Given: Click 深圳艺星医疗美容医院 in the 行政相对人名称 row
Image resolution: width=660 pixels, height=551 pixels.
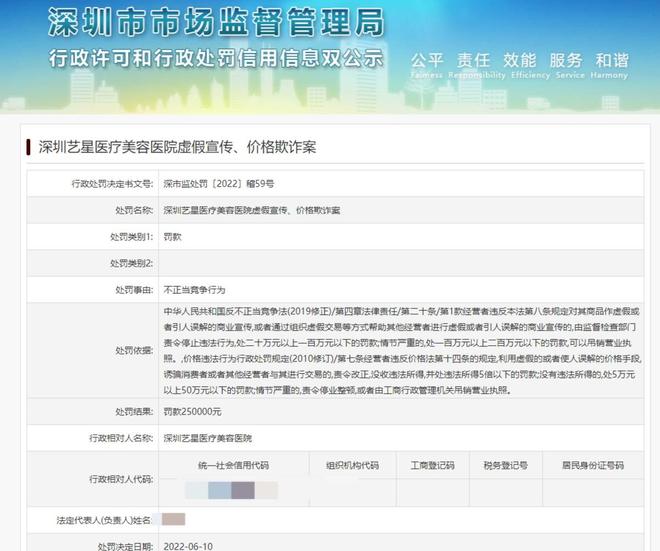Looking at the screenshot, I should [207, 439].
